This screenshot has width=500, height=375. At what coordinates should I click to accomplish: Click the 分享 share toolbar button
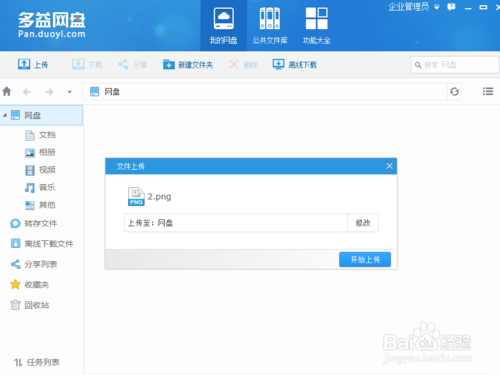pos(132,64)
